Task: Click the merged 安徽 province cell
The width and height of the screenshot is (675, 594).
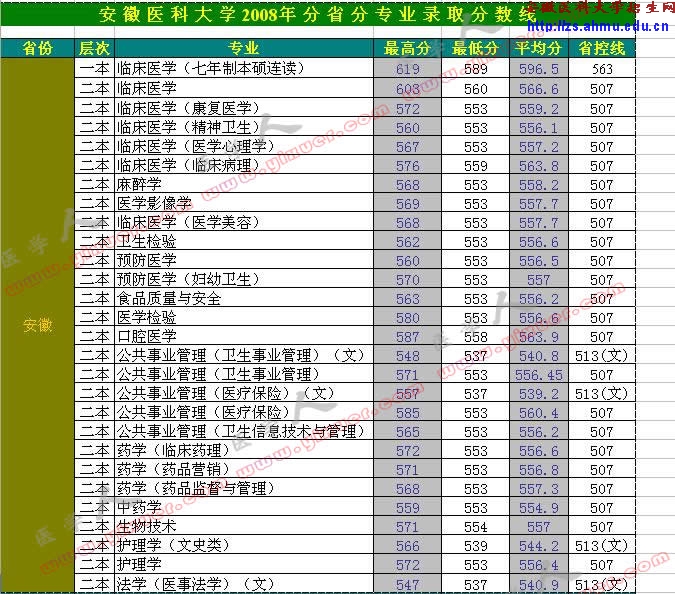Action: click(37, 325)
